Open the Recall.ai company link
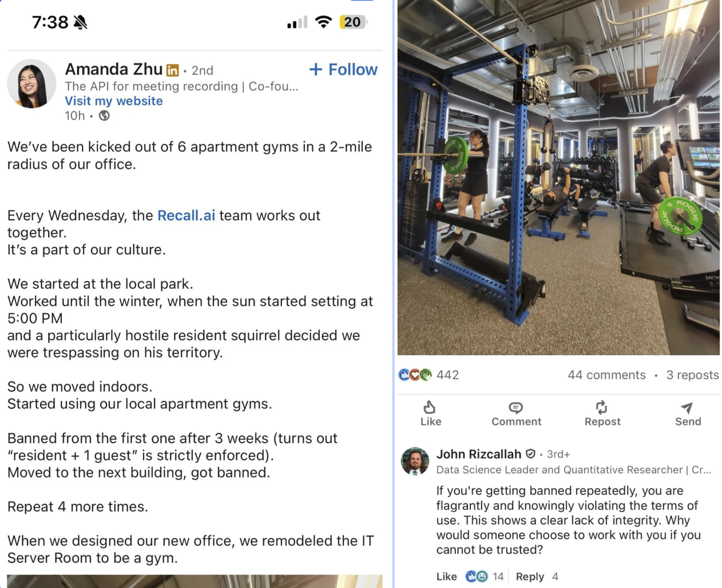This screenshot has width=722, height=588. [x=186, y=216]
